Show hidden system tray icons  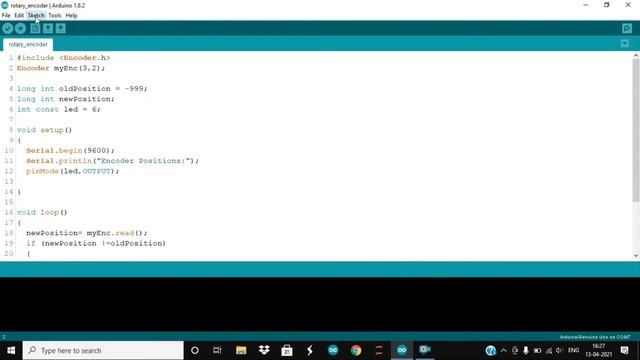tap(503, 350)
